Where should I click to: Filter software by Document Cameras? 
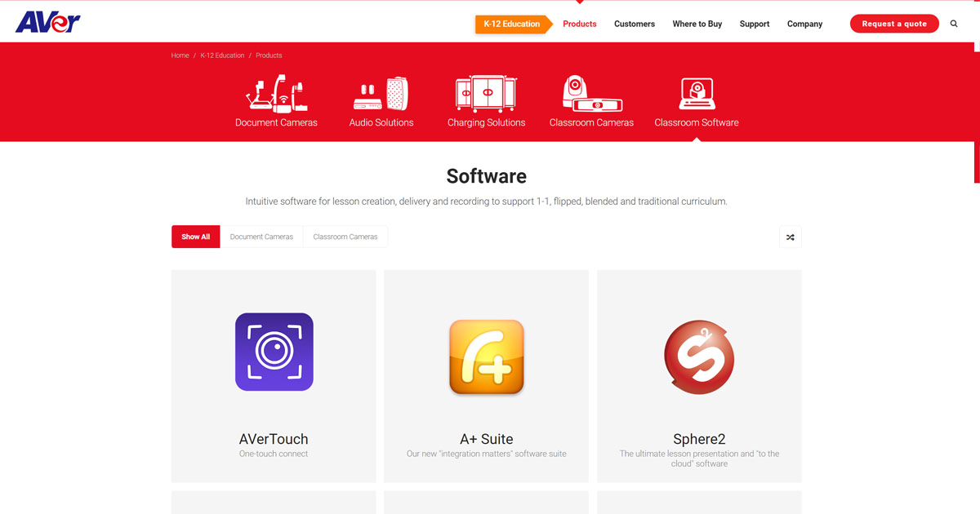[261, 237]
